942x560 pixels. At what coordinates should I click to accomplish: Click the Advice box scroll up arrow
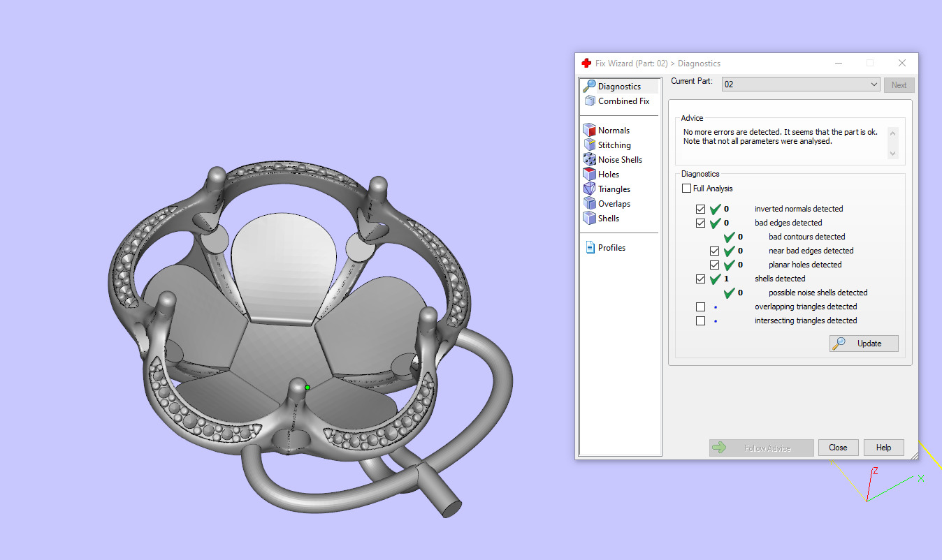(x=892, y=133)
